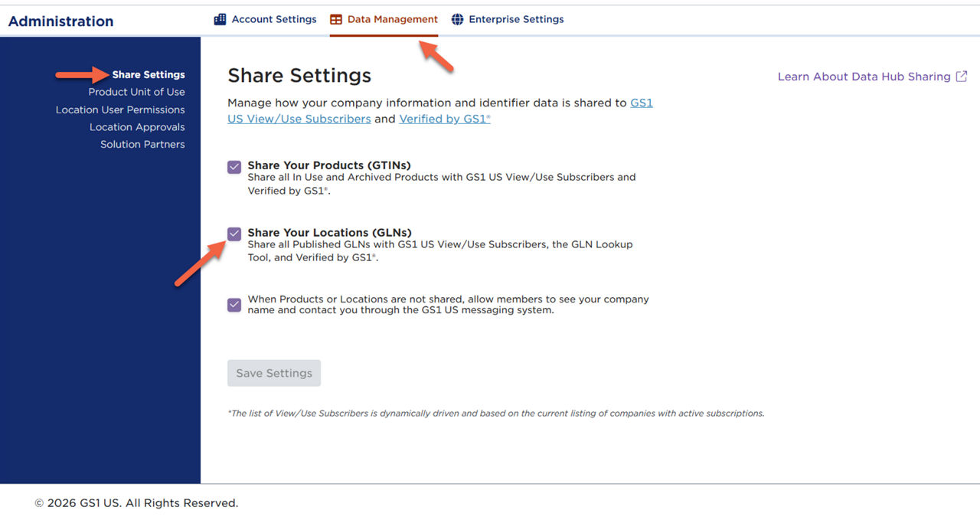
Task: Switch to the Data Management tab
Action: tap(384, 19)
